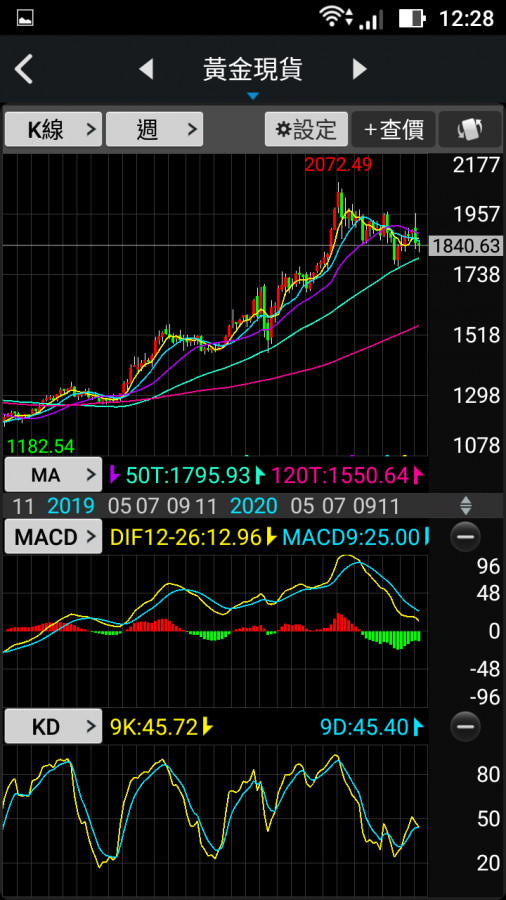Open the MA indicator selector
This screenshot has width=506, height=900.
pyautogui.click(x=53, y=475)
